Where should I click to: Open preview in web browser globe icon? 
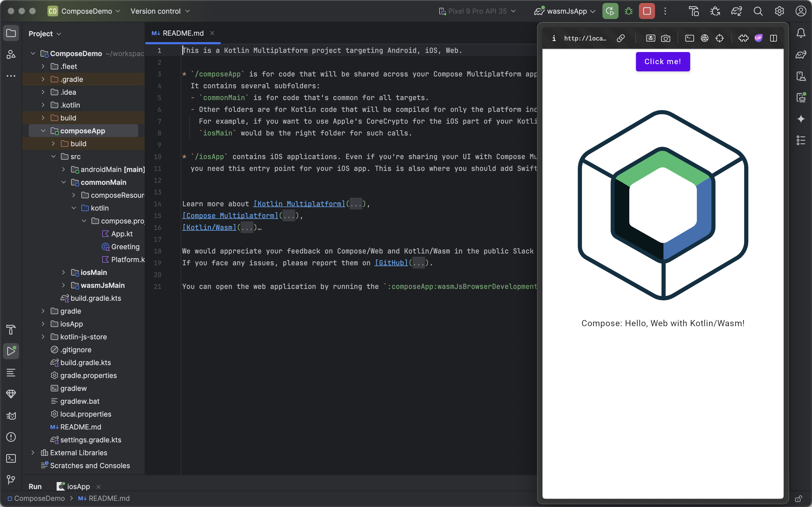point(705,38)
